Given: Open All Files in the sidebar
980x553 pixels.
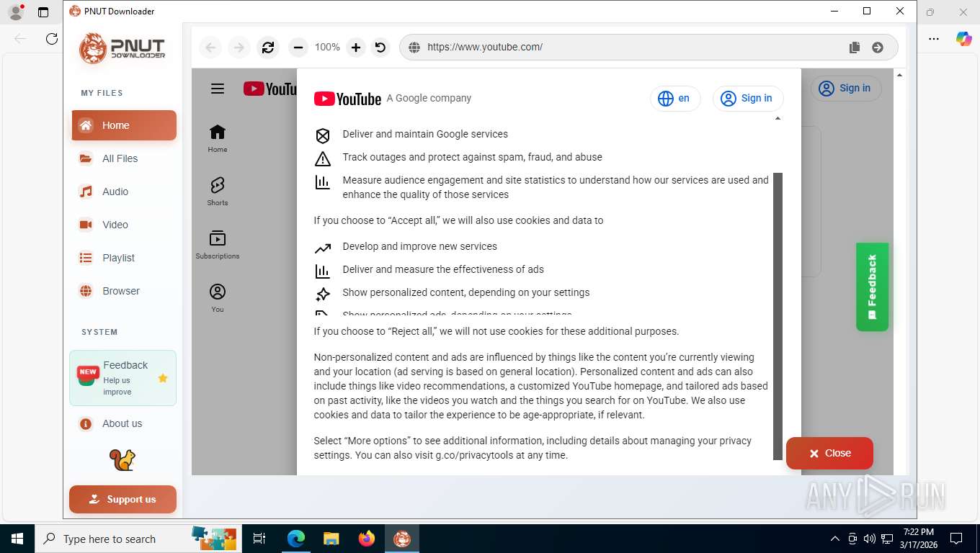Looking at the screenshot, I should (124, 158).
